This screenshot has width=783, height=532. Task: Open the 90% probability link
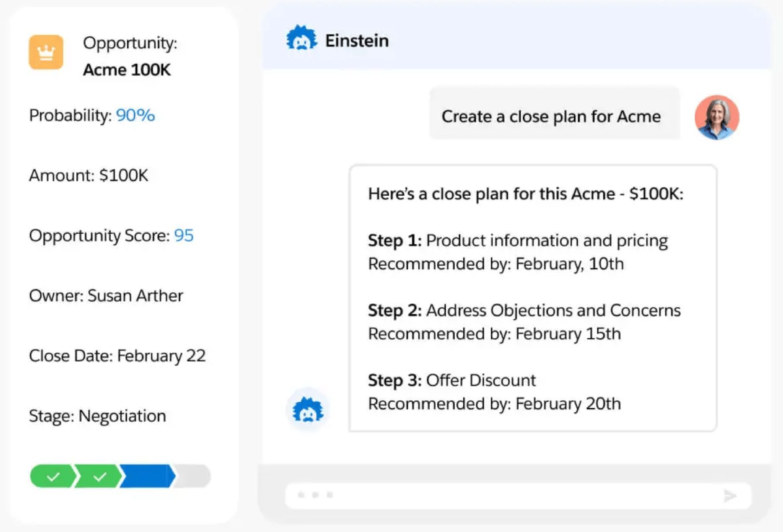(135, 116)
